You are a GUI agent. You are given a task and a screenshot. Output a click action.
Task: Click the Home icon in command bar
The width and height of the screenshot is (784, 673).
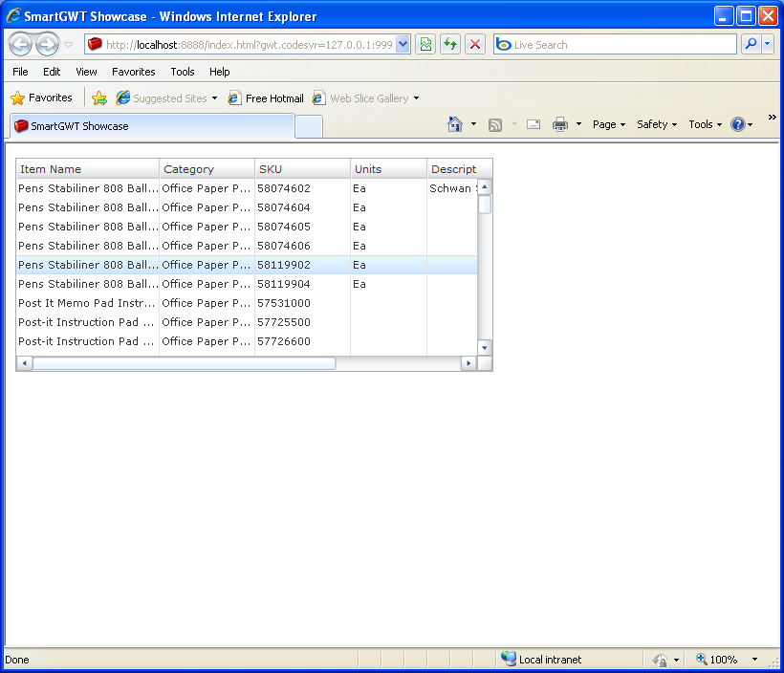coord(454,124)
